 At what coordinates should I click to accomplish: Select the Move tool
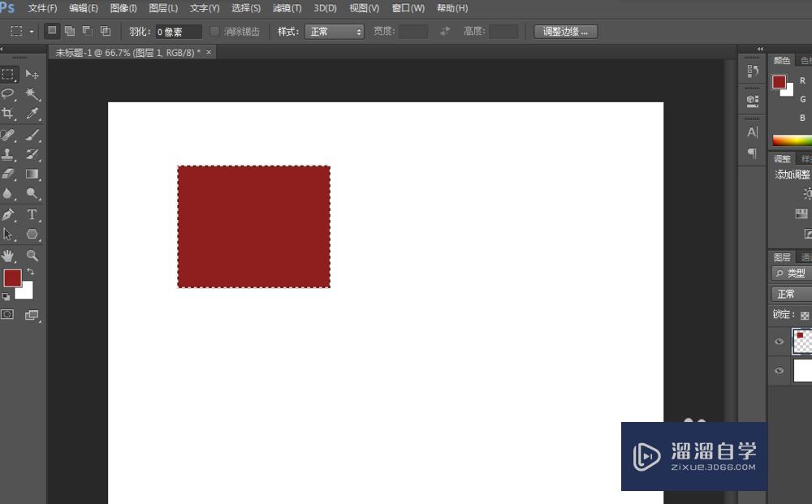[x=32, y=75]
